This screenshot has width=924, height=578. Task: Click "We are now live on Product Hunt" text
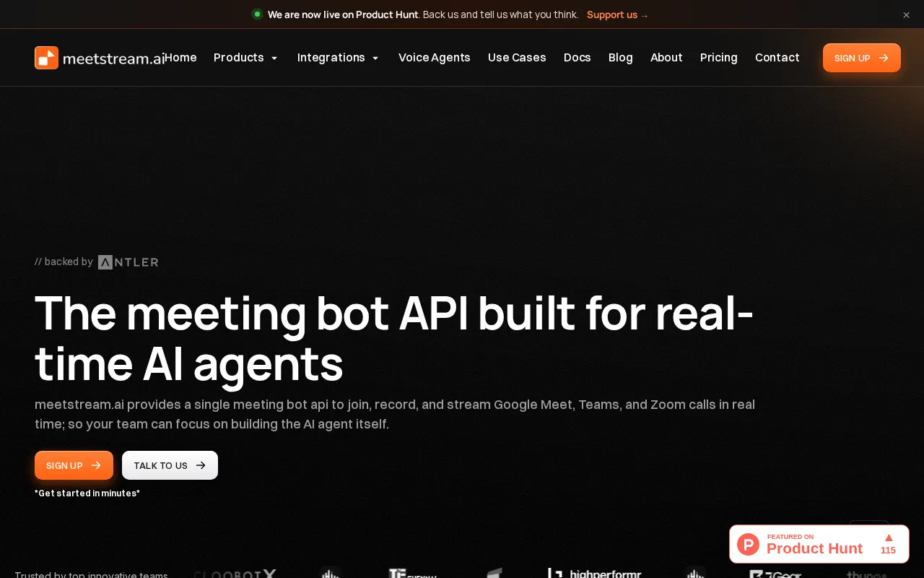[343, 14]
